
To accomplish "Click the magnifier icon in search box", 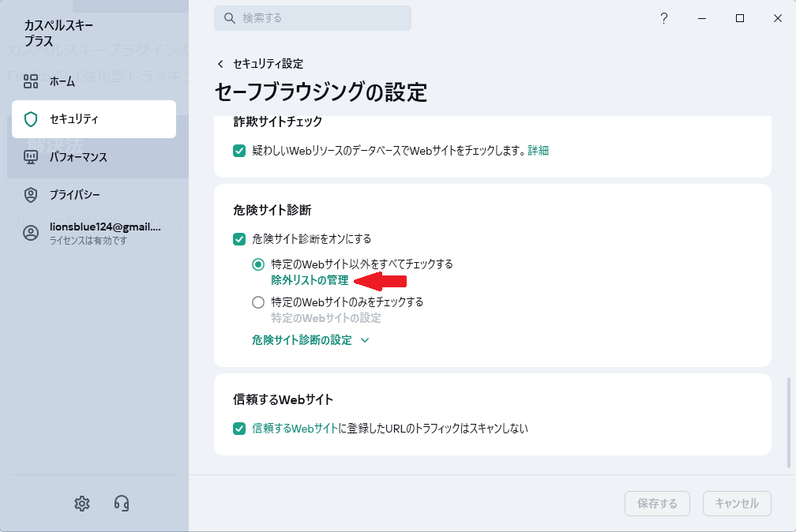I will pos(229,18).
